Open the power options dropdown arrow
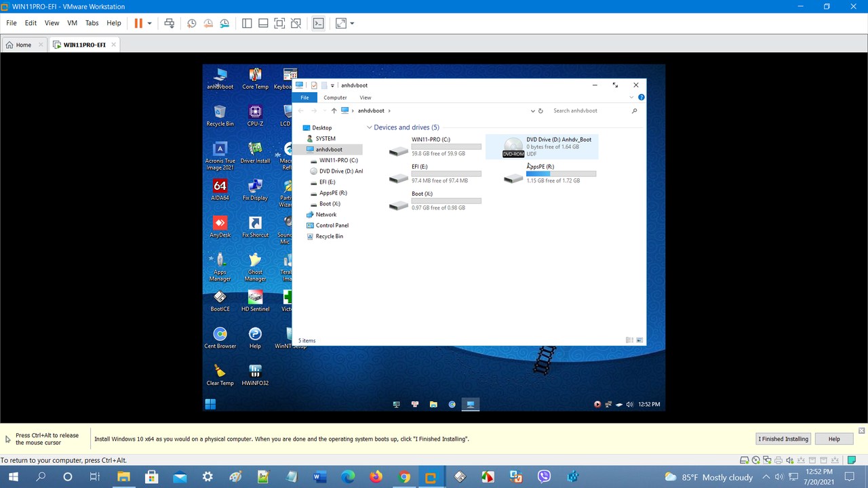868x488 pixels. [150, 23]
